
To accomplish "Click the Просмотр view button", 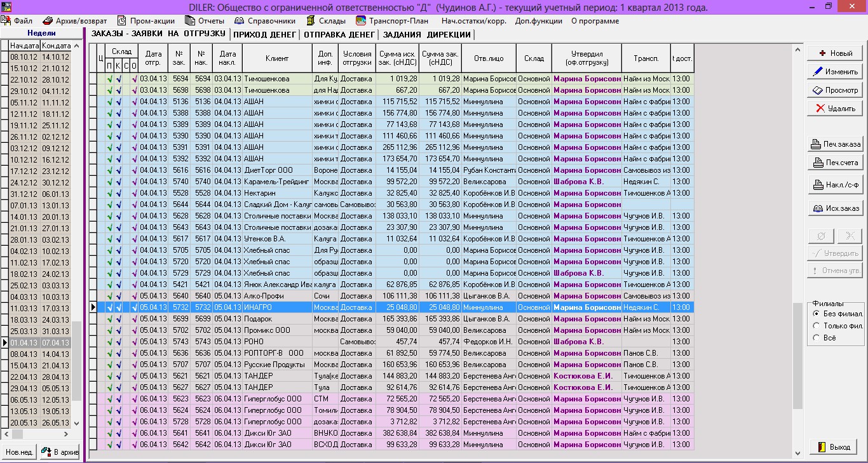I will [x=835, y=90].
